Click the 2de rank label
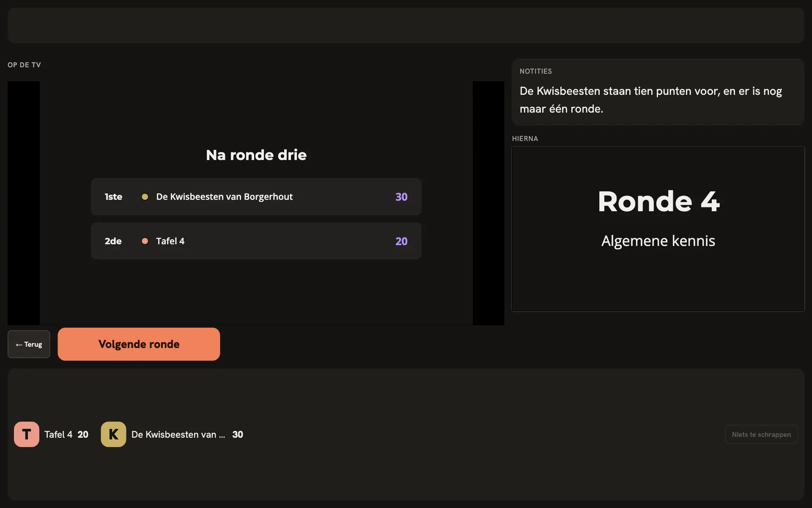Viewport: 812px width, 508px height. (x=113, y=241)
